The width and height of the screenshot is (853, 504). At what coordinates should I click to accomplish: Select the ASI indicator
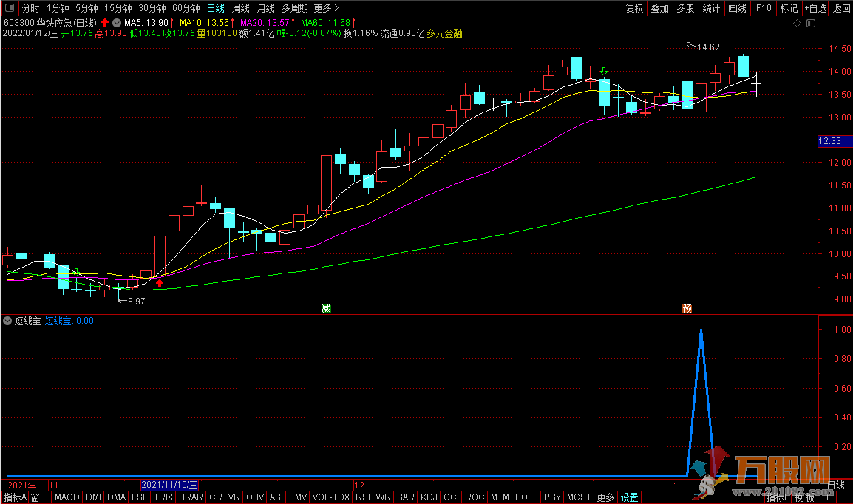coord(276,497)
